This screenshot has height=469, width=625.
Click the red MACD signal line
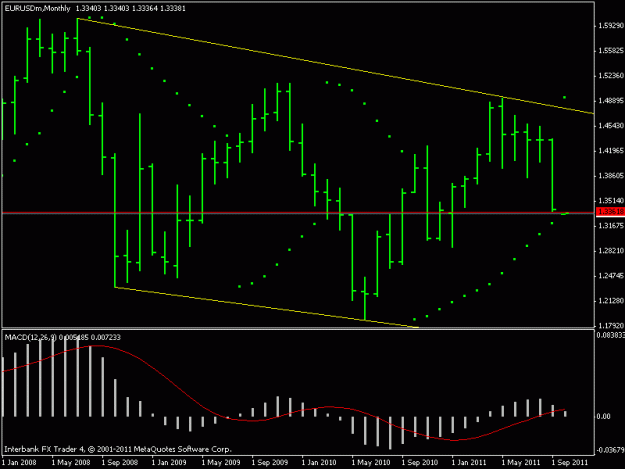(284, 416)
